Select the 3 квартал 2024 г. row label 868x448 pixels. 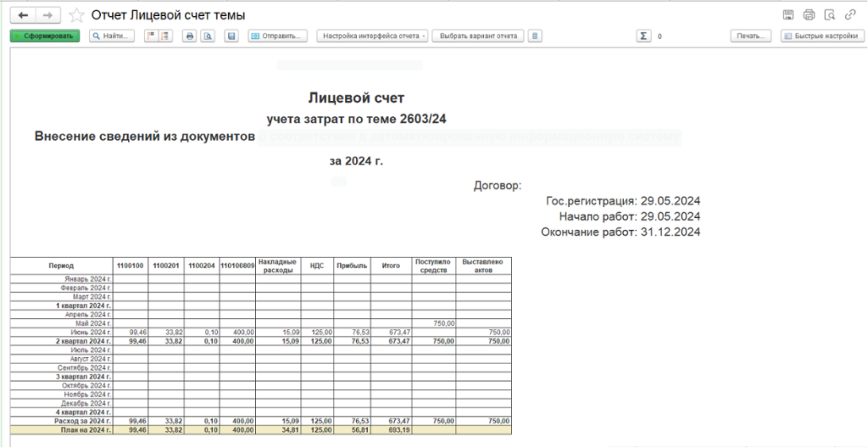click(x=61, y=377)
